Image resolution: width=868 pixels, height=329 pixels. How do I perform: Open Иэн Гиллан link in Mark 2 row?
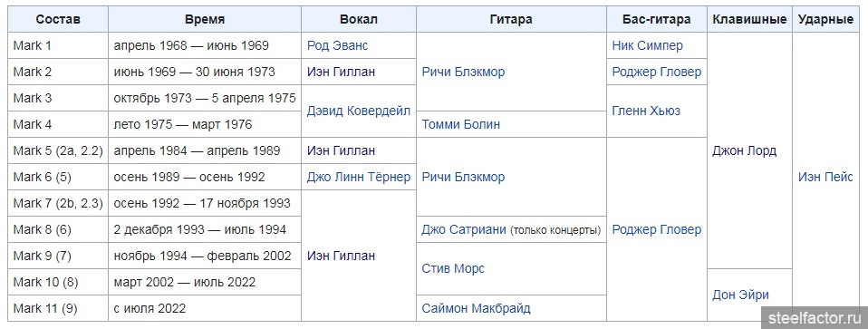click(x=341, y=72)
